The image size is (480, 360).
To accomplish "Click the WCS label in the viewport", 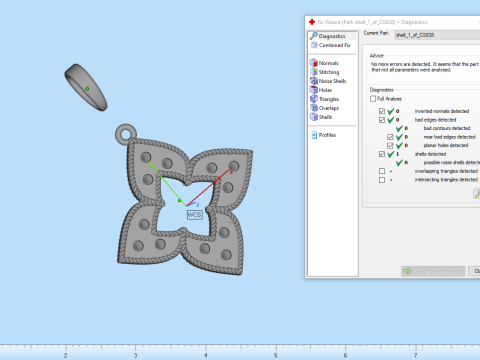I will 194,215.
